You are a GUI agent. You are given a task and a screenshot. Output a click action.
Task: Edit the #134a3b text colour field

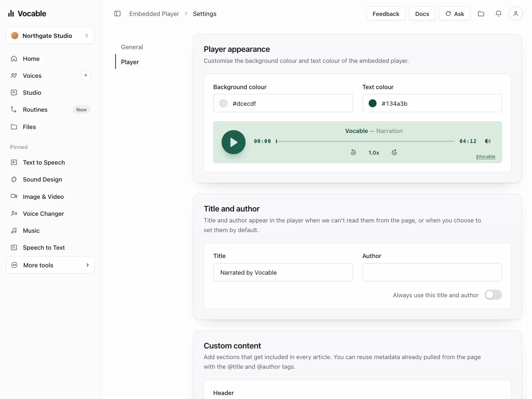click(x=432, y=103)
